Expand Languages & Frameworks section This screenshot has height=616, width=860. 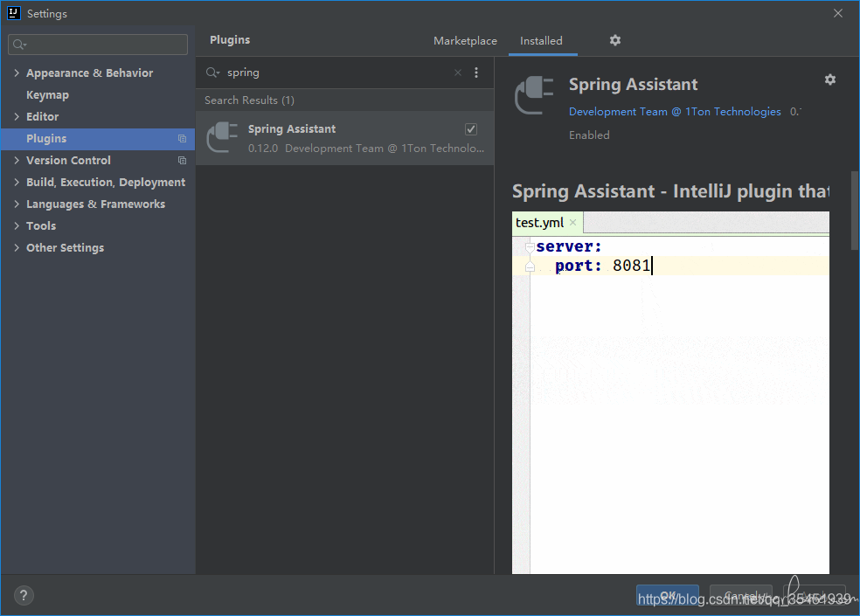tap(17, 204)
